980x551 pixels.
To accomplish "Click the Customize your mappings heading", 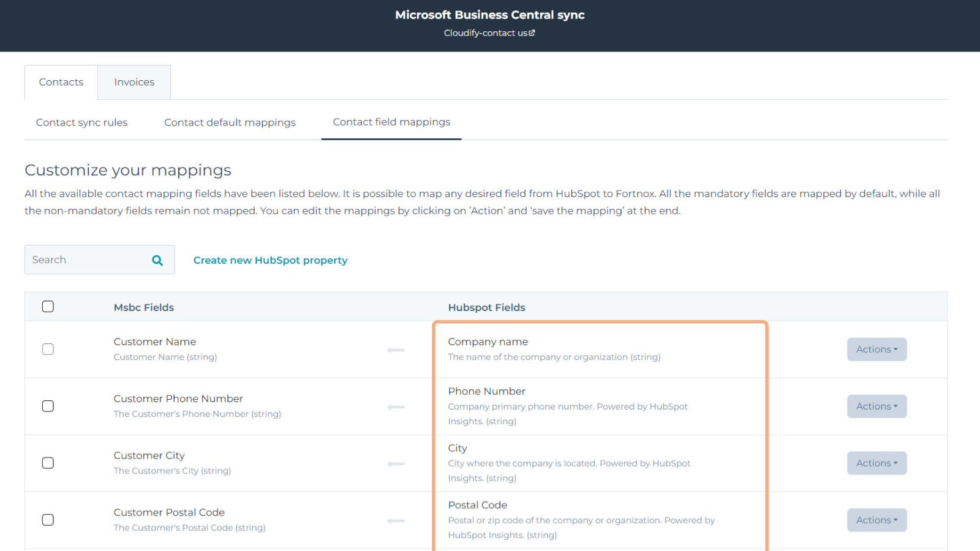I will pos(128,170).
